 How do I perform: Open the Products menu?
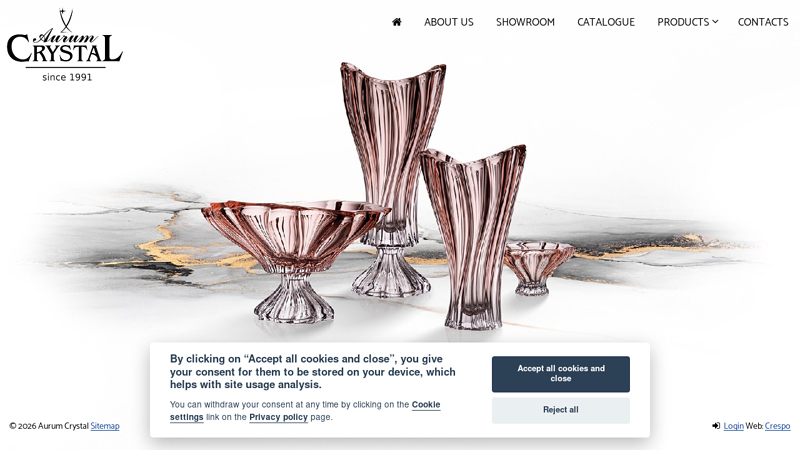pos(683,22)
